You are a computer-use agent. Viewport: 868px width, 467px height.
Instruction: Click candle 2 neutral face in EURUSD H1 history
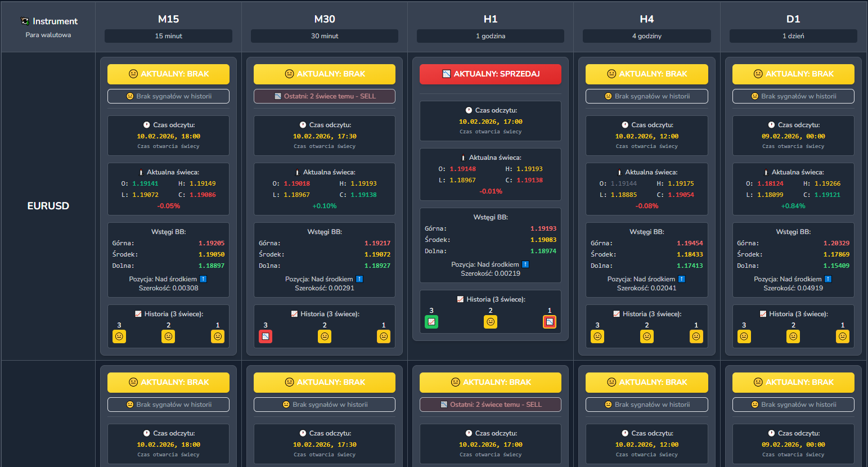pos(491,322)
